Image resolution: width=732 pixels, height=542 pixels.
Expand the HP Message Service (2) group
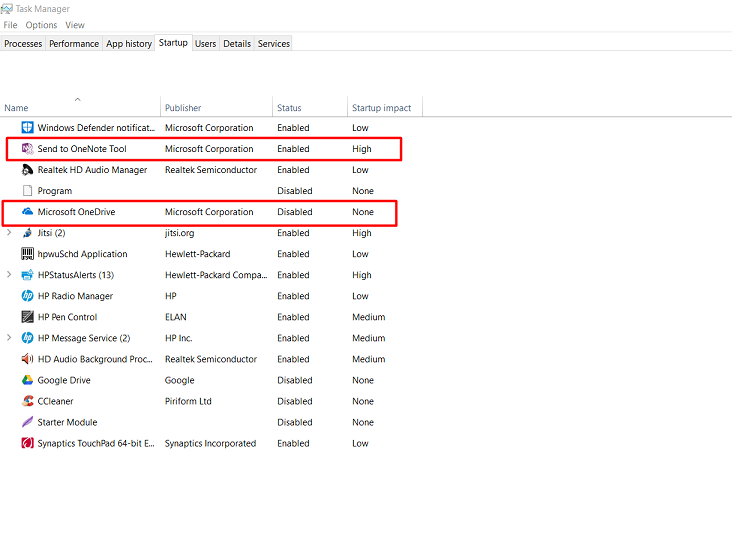(x=9, y=337)
